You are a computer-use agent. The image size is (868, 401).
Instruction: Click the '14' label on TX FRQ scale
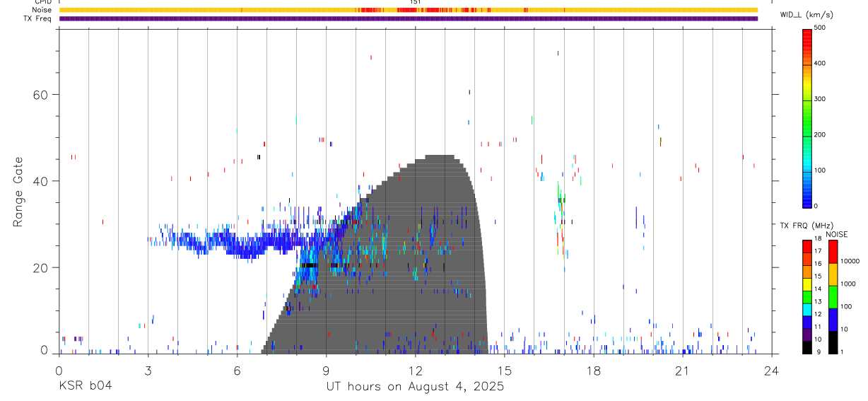tap(818, 289)
